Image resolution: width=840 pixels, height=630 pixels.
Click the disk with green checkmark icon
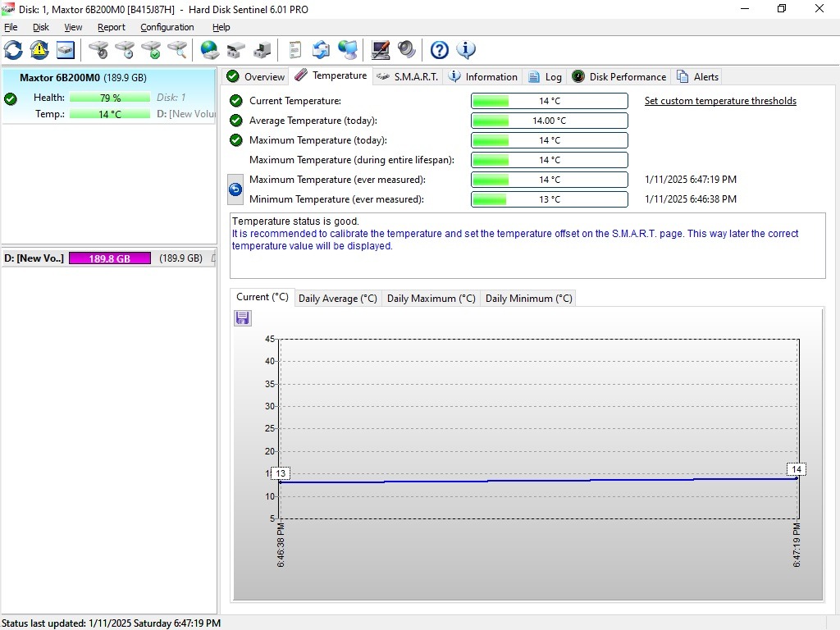click(x=151, y=50)
